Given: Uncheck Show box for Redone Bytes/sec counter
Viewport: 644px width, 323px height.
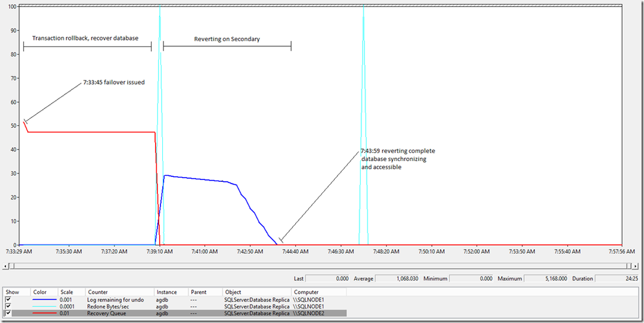Looking at the screenshot, I should [9, 306].
